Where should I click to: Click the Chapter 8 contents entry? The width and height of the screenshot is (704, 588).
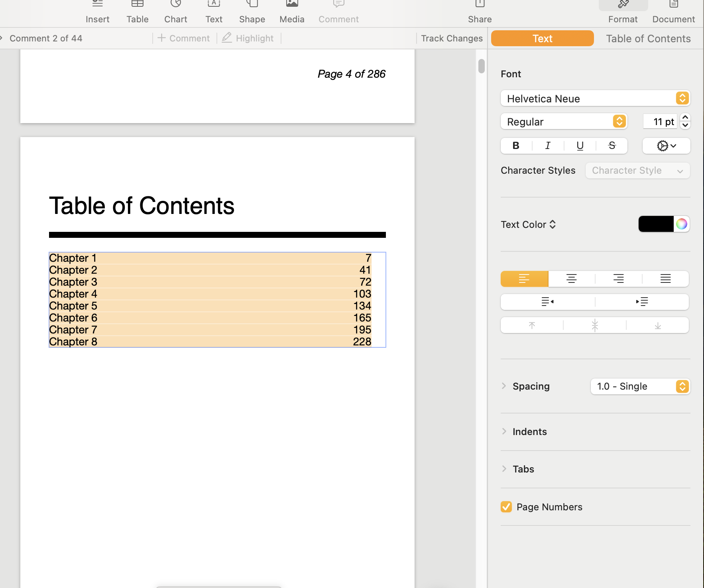(x=210, y=342)
